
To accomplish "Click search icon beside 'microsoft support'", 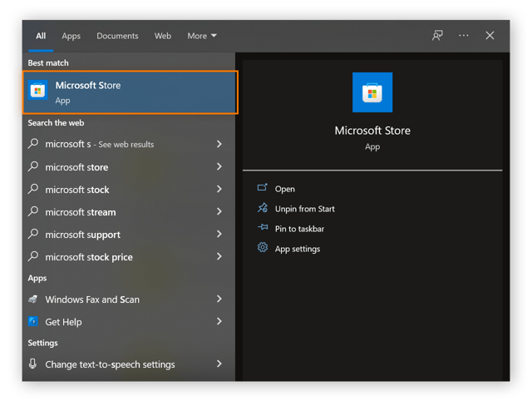I will [33, 234].
